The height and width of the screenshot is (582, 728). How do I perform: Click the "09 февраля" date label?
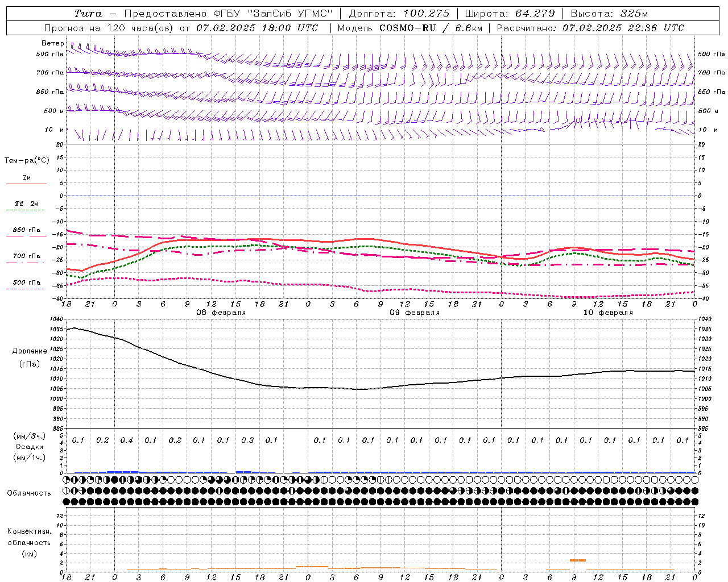pyautogui.click(x=415, y=313)
